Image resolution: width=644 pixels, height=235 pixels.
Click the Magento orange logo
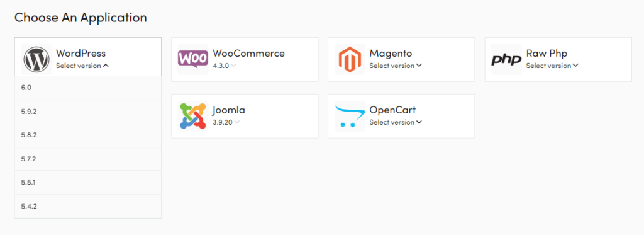(350, 59)
